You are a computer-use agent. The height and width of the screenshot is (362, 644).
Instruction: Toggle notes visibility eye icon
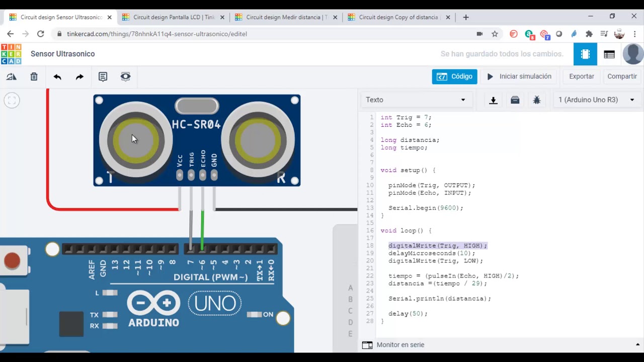click(125, 77)
